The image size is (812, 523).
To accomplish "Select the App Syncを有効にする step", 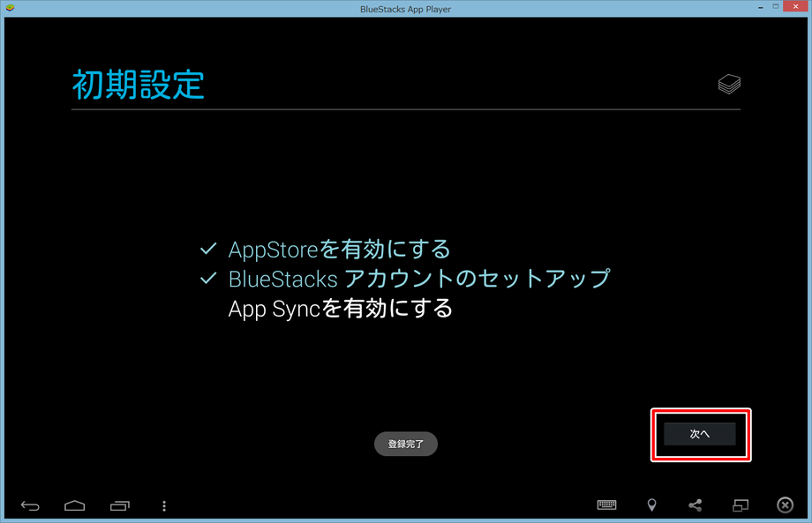I will click(x=340, y=309).
